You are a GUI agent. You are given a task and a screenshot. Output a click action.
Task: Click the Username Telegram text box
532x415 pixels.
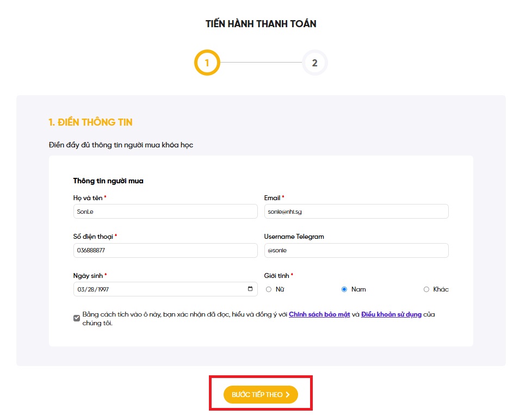[356, 251]
